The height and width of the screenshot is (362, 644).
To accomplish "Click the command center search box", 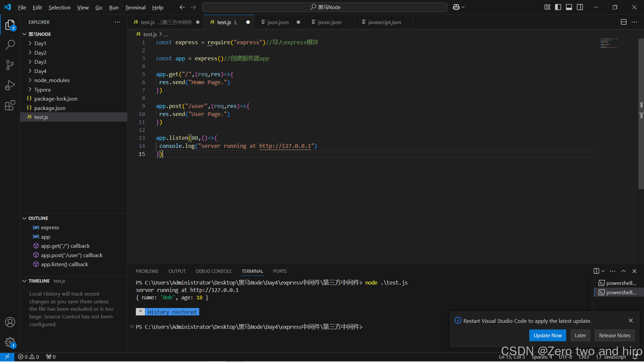I will click(x=324, y=7).
